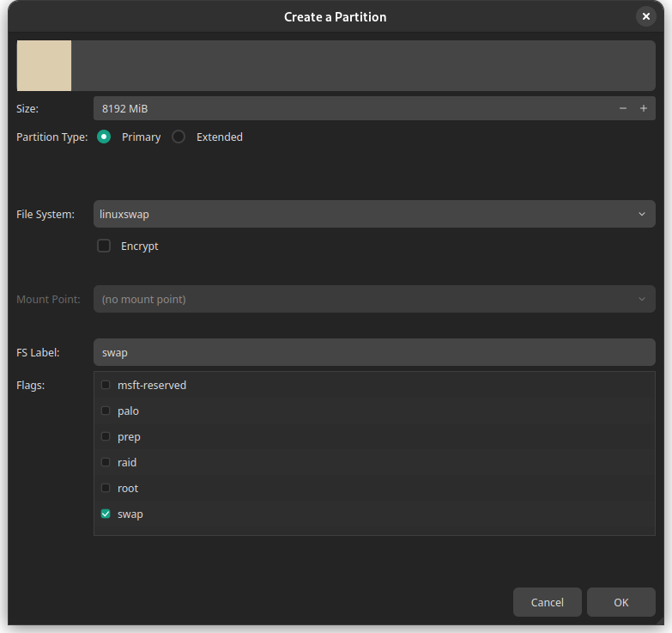
Task: Check the root flag
Action: (x=106, y=488)
